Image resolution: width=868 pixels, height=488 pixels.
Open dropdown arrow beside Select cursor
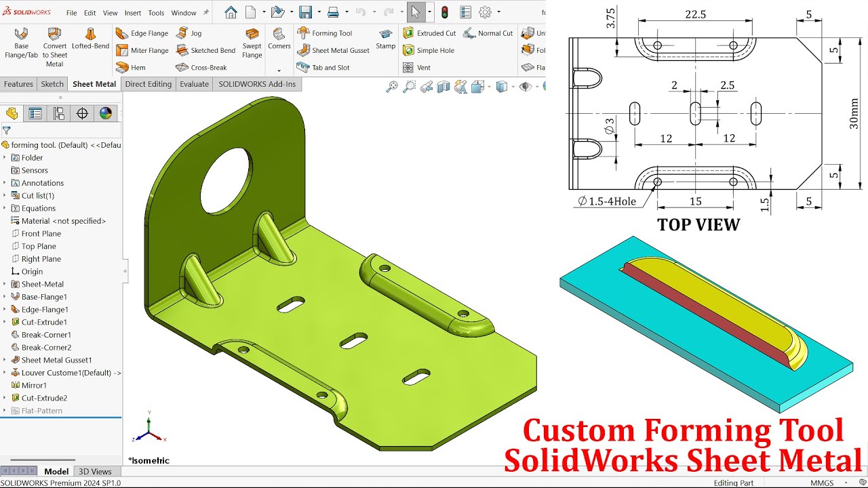pyautogui.click(x=430, y=12)
